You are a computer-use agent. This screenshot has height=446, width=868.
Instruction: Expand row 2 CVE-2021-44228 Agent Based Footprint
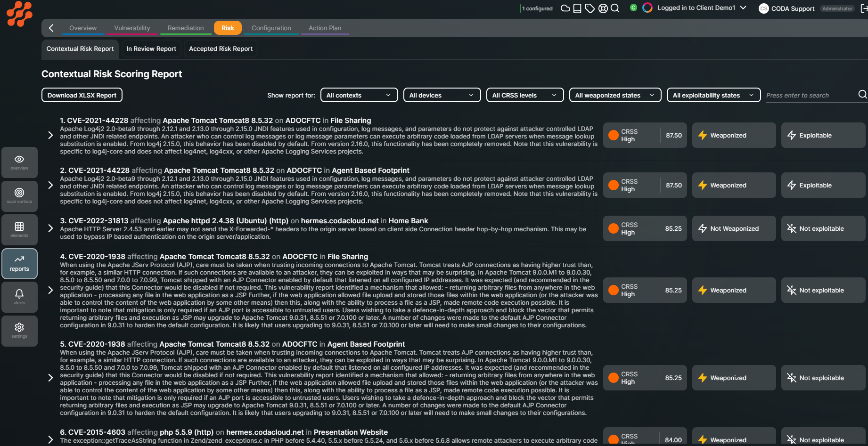click(x=50, y=186)
